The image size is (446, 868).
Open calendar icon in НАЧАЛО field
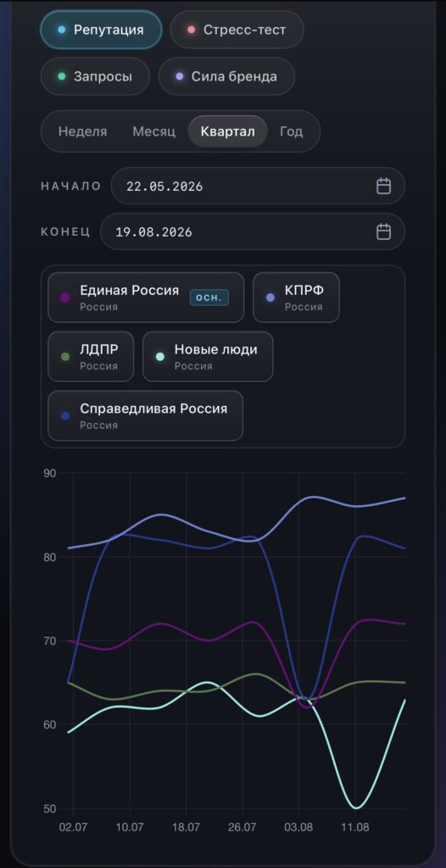384,186
